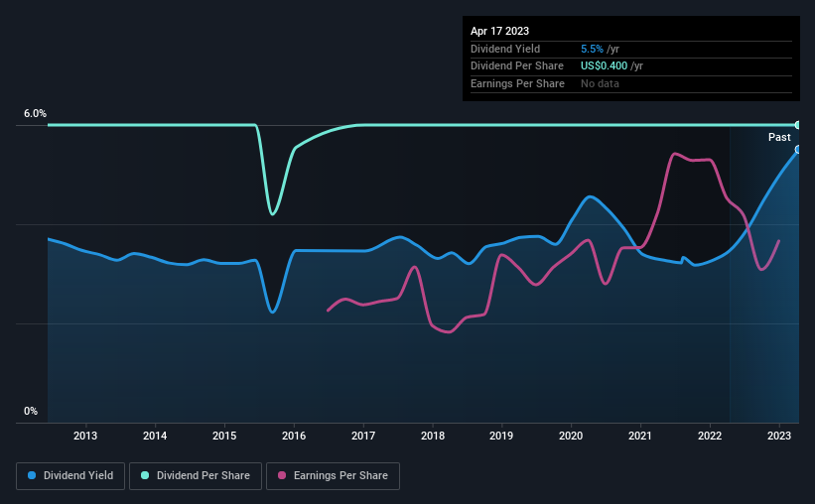Click the tooltip Earnings Per Share row label
This screenshot has height=504, width=815.
[x=517, y=83]
